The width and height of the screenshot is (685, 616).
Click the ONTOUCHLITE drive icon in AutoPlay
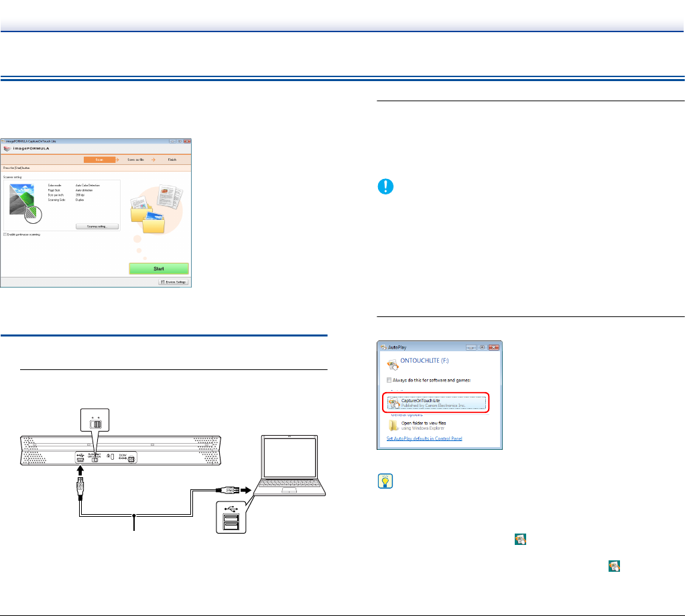pos(393,365)
